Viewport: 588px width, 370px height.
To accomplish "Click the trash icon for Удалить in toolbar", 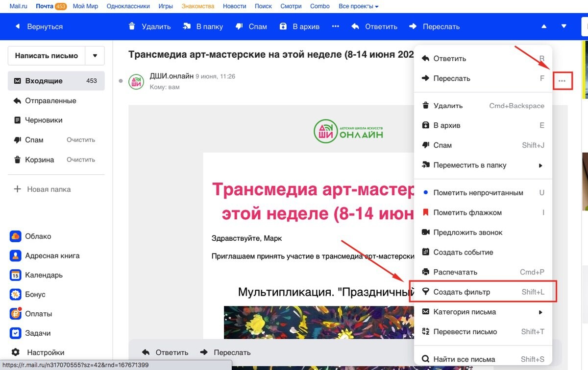I will click(x=132, y=26).
